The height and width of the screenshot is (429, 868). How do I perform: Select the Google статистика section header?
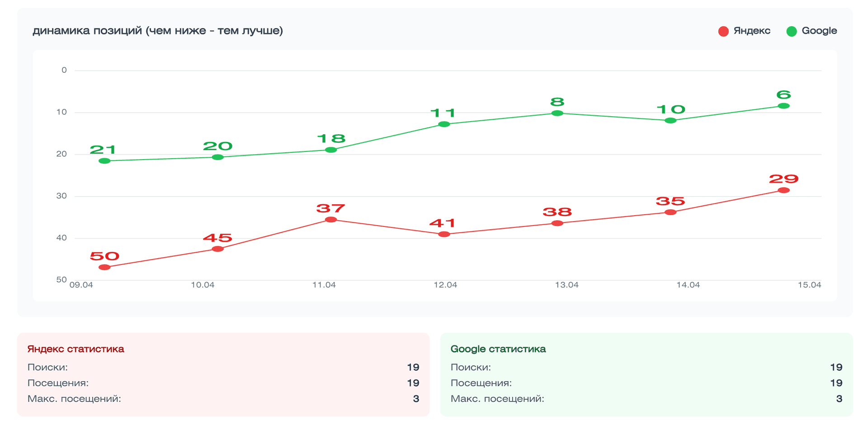499,349
